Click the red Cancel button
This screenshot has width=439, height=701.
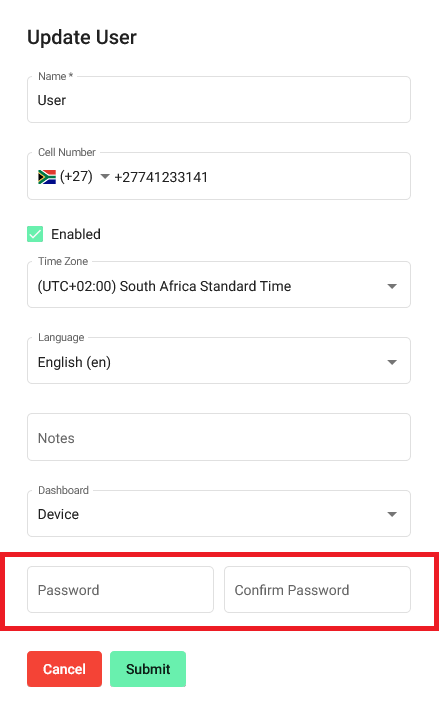[x=64, y=669]
